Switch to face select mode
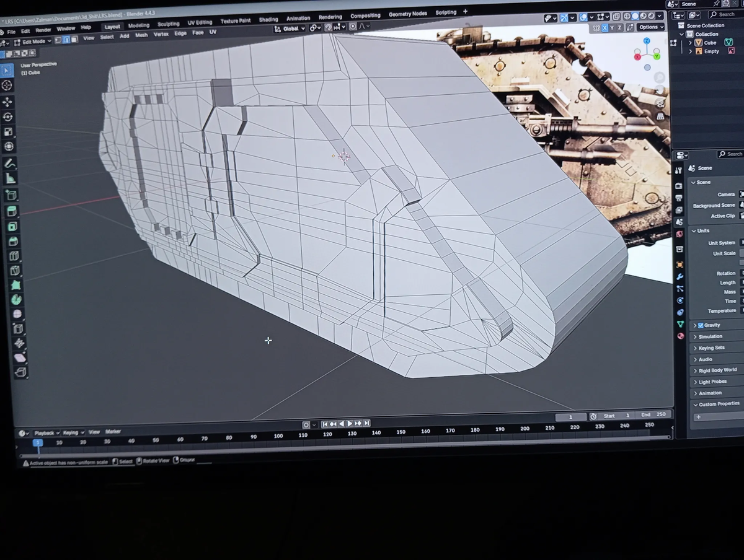 pos(74,40)
